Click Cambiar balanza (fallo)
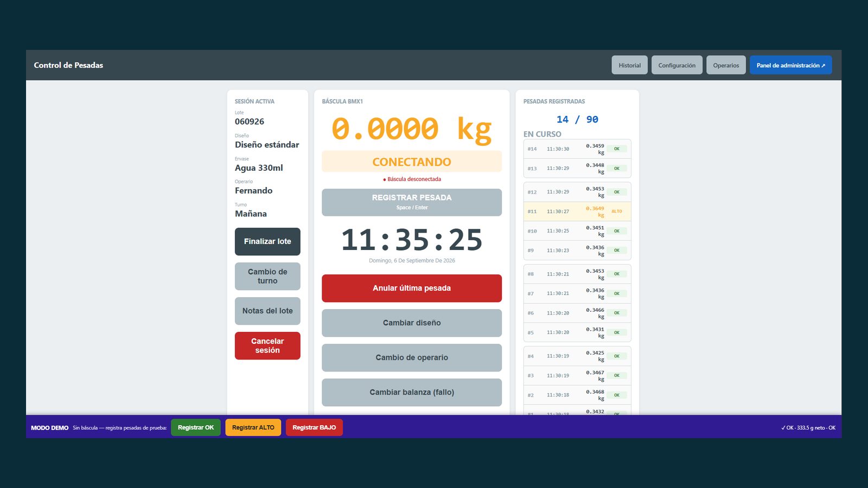Image resolution: width=868 pixels, height=488 pixels. pyautogui.click(x=412, y=392)
